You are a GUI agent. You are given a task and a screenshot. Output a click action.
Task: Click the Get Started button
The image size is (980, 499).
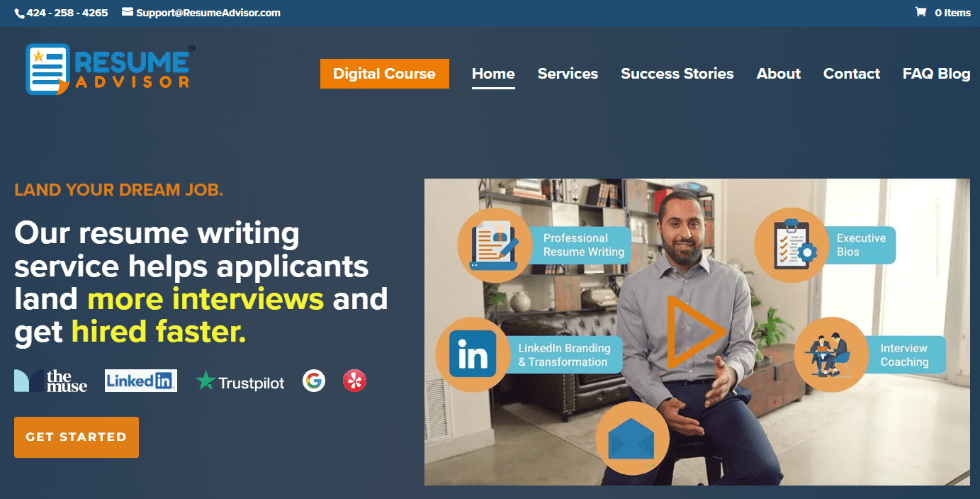(77, 437)
